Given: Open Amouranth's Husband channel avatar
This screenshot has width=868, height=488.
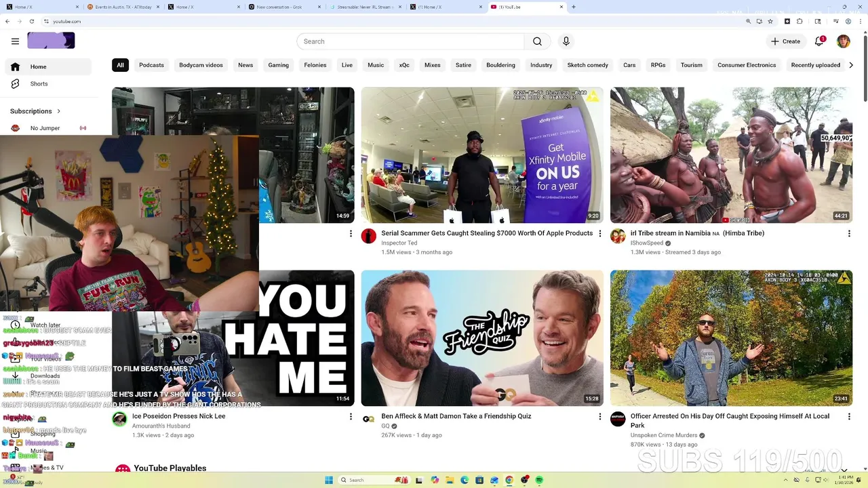Looking at the screenshot, I should [119, 419].
